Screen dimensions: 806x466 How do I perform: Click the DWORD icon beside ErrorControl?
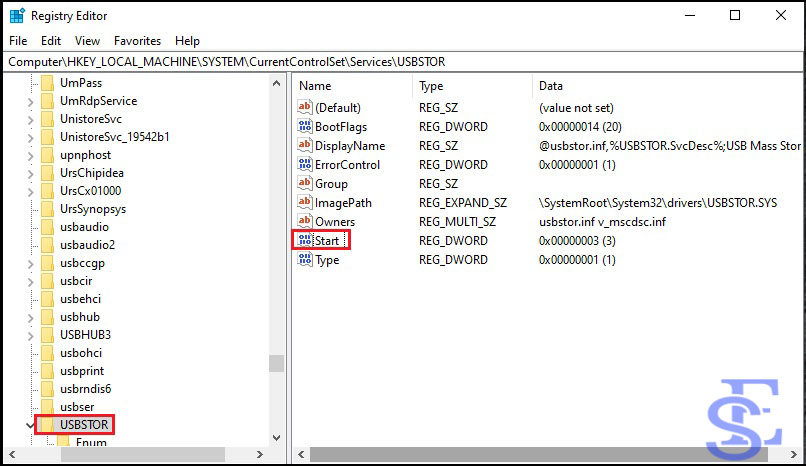point(305,164)
